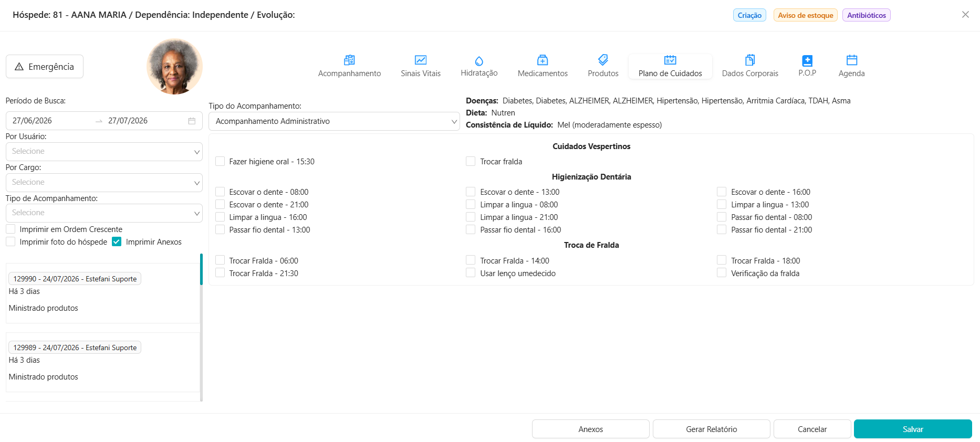Open the Produtos tag icon
Image resolution: width=980 pixels, height=442 pixels.
click(x=603, y=60)
